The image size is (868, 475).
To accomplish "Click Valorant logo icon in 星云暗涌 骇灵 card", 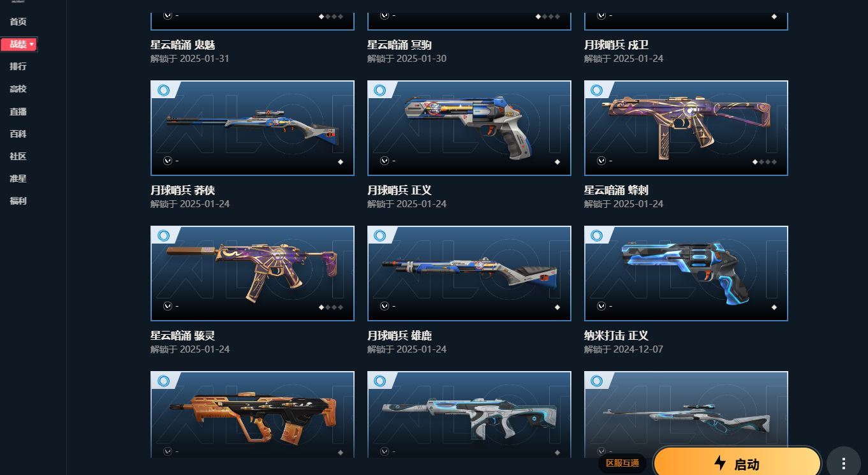I will pyautogui.click(x=168, y=306).
